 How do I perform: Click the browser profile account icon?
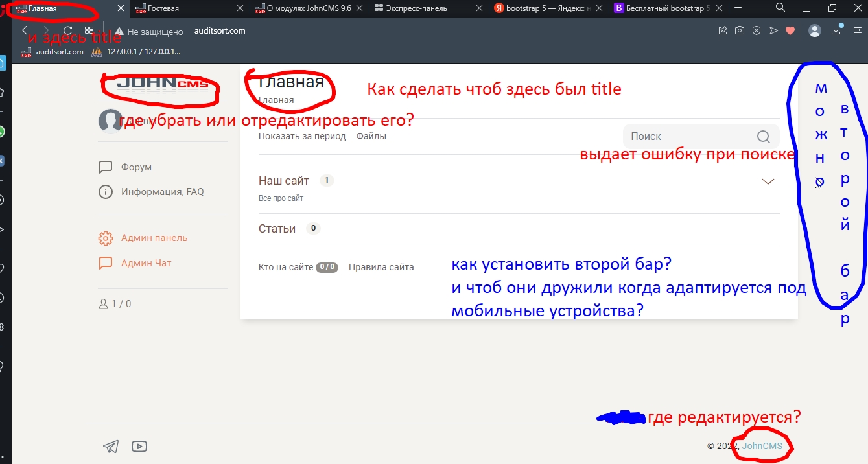(x=815, y=30)
